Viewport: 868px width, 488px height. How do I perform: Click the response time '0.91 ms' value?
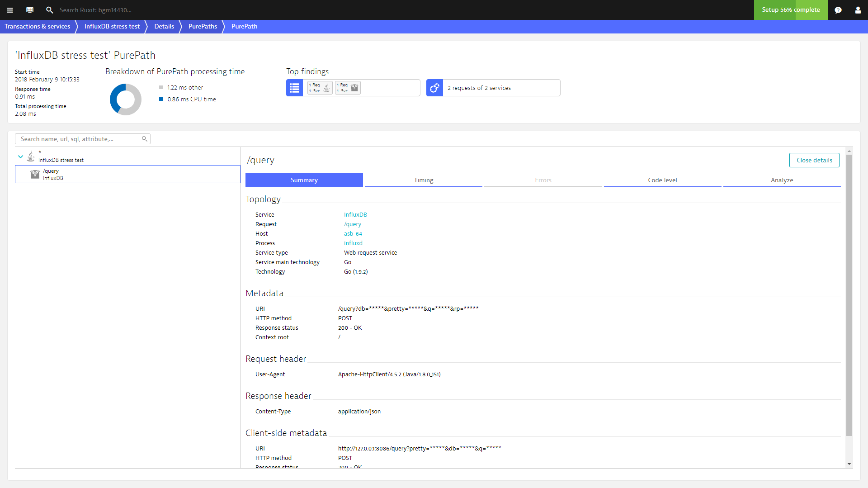point(25,97)
